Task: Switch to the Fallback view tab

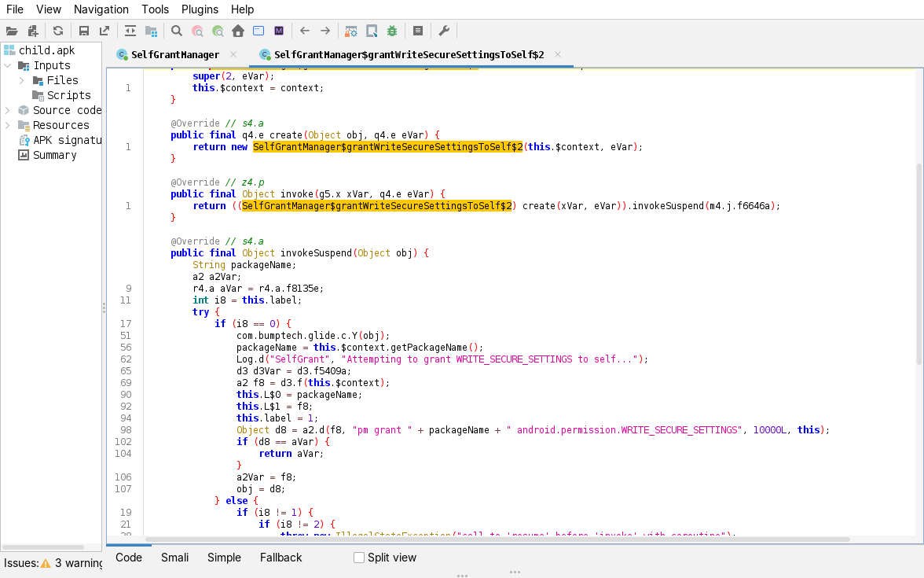Action: click(x=281, y=558)
